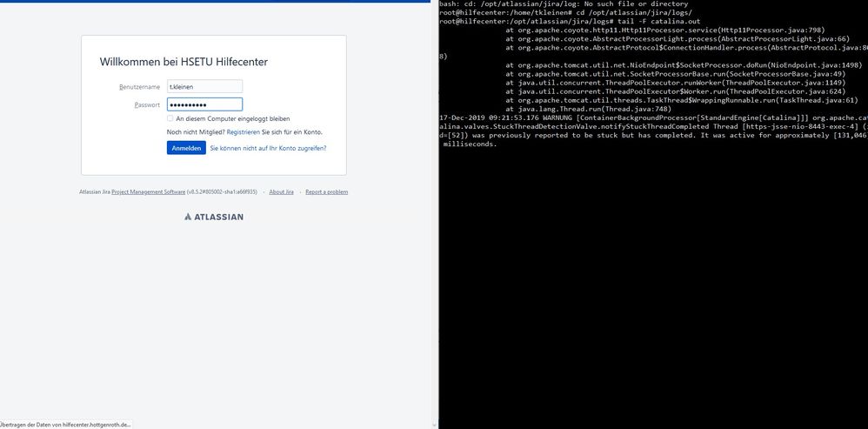Click the 'tail -F catalina.out' command line in terminal
Viewport: 868px width, 429px height.
(x=570, y=21)
